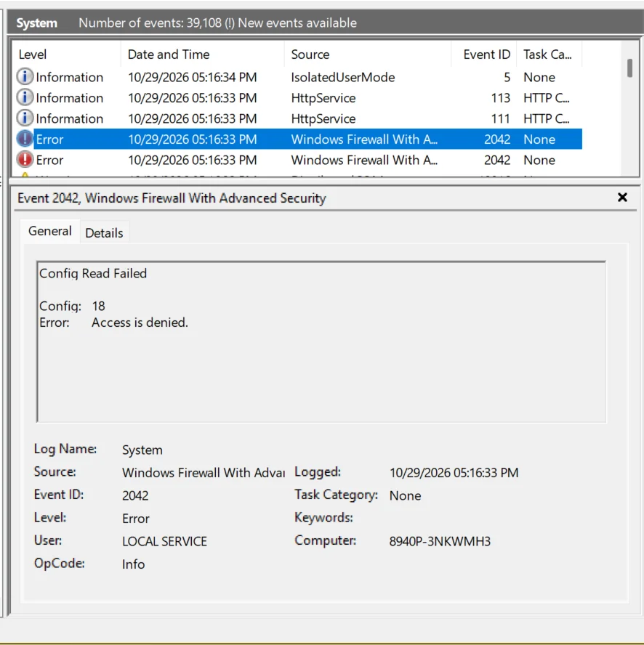Switch to the Details tab
This screenshot has width=644, height=645.
pos(104,233)
